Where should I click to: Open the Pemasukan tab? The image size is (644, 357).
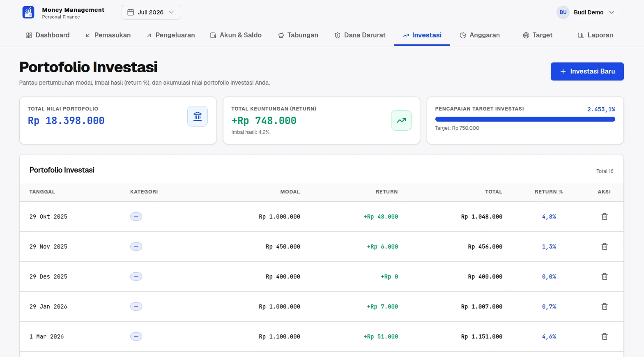(108, 35)
